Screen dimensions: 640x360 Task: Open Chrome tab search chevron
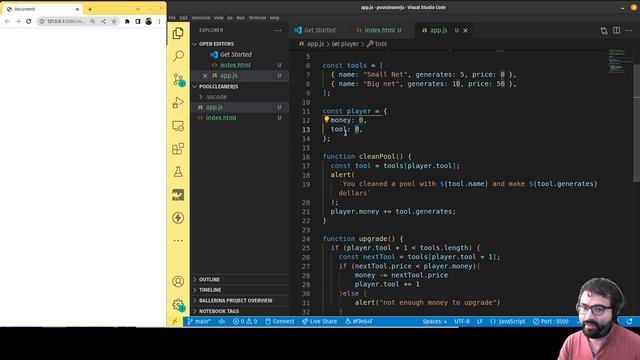pyautogui.click(x=138, y=9)
